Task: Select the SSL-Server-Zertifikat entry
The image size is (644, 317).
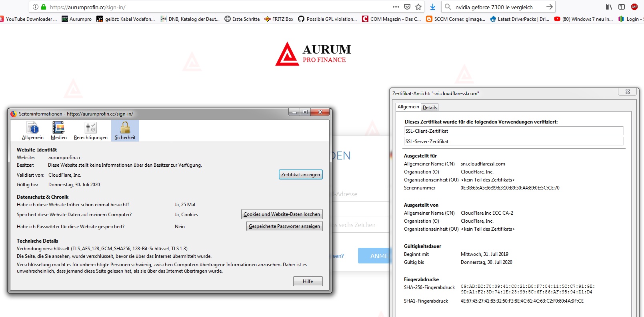Action: coord(514,142)
